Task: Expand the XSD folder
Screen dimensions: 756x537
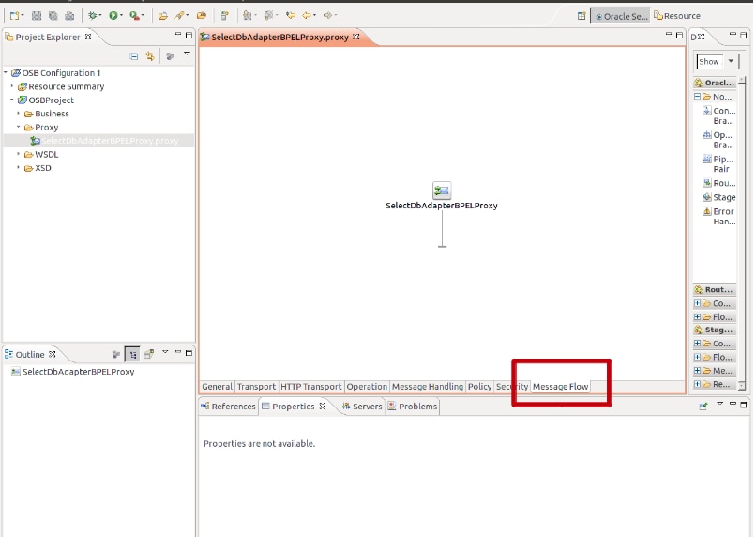Action: 19,167
